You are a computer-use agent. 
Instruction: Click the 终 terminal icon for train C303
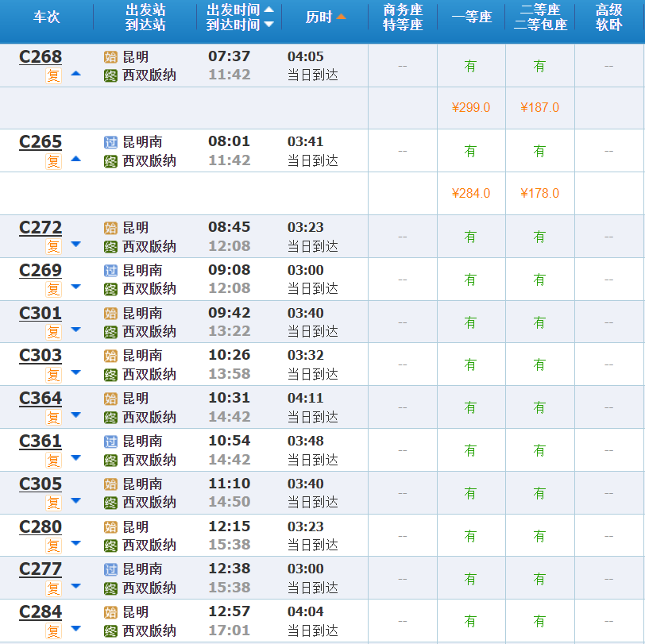click(x=110, y=374)
